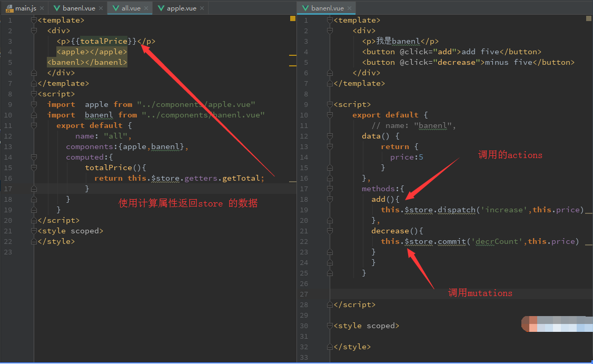Close the right pane's banenl.vue tab

(349, 8)
